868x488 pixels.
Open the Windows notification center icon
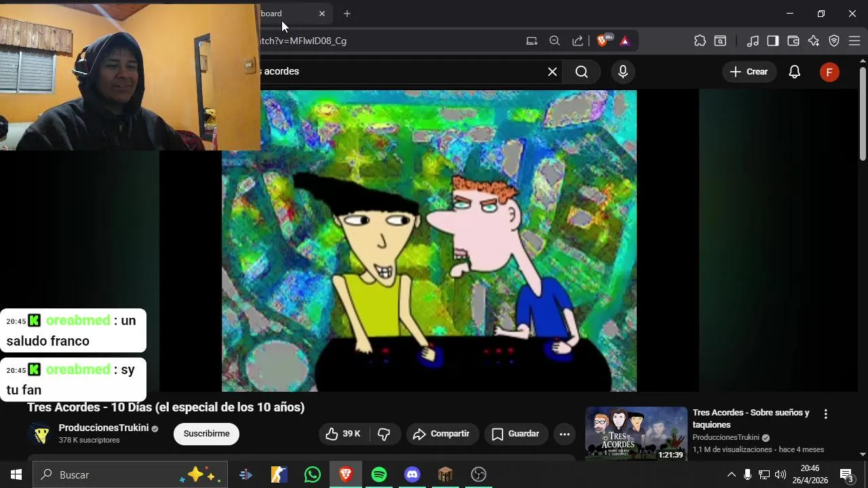[x=847, y=474]
